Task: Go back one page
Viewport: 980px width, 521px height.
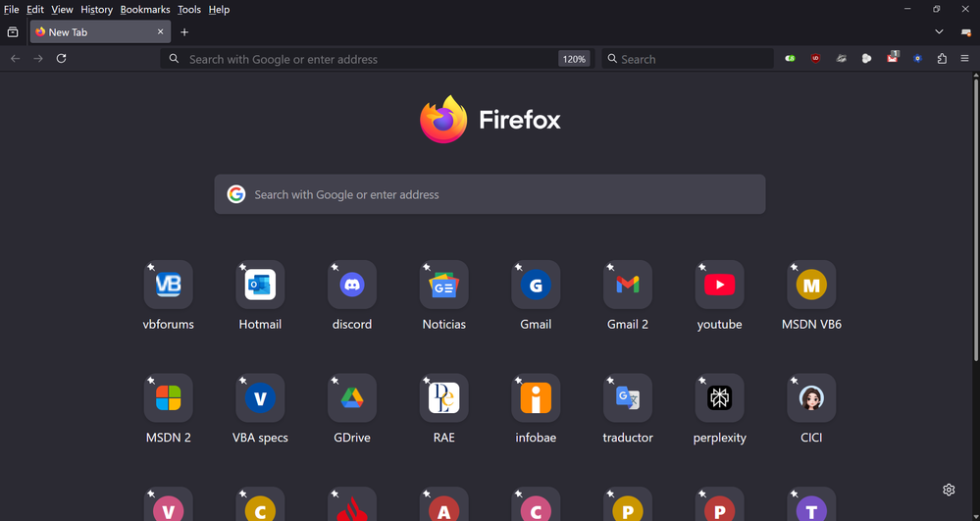Action: (16, 59)
